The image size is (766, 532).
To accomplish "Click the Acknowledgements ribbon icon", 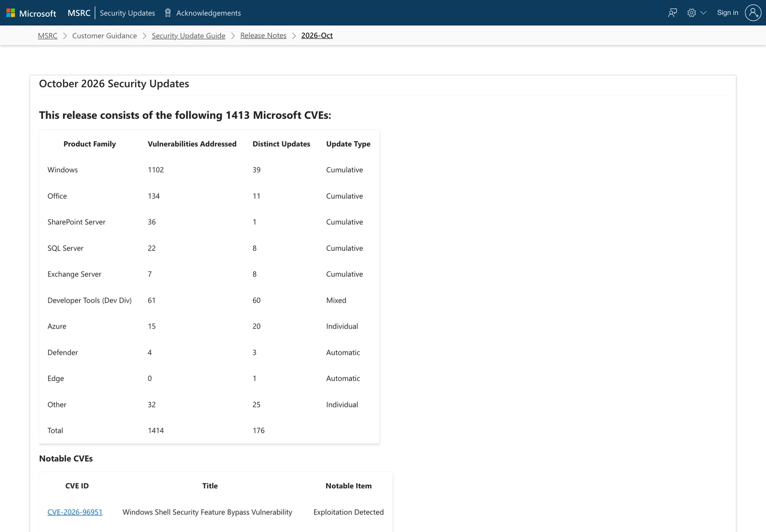I will pyautogui.click(x=168, y=13).
